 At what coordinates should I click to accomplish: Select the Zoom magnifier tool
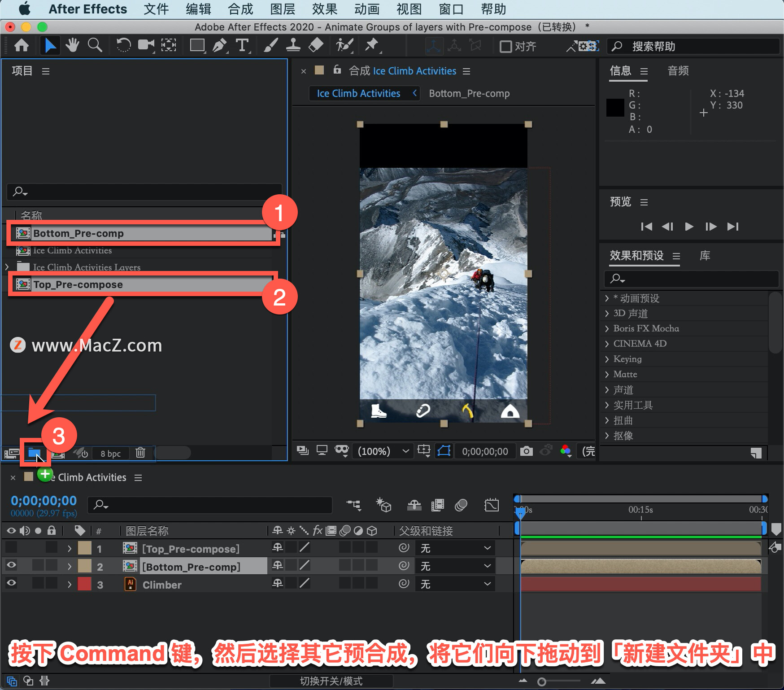(95, 46)
